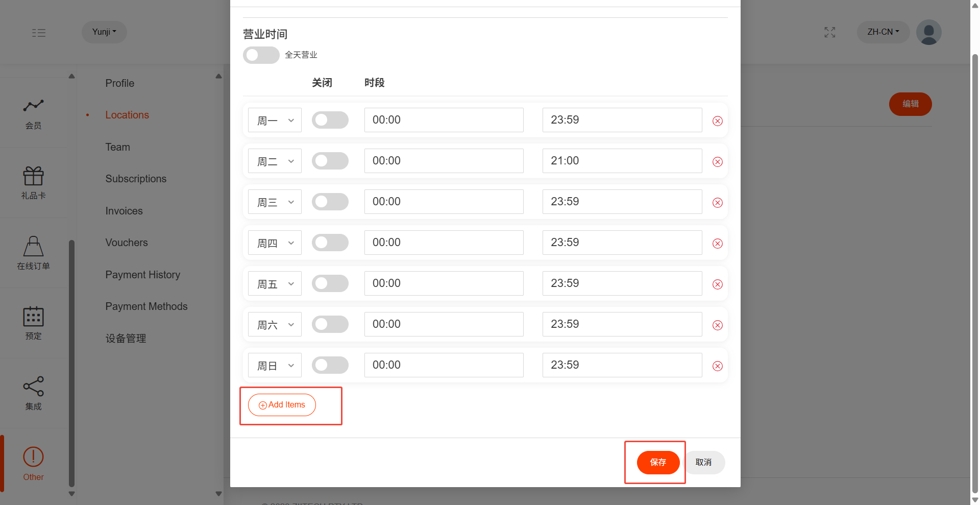The image size is (980, 505).
Task: Select Payment History in sidebar
Action: click(142, 275)
